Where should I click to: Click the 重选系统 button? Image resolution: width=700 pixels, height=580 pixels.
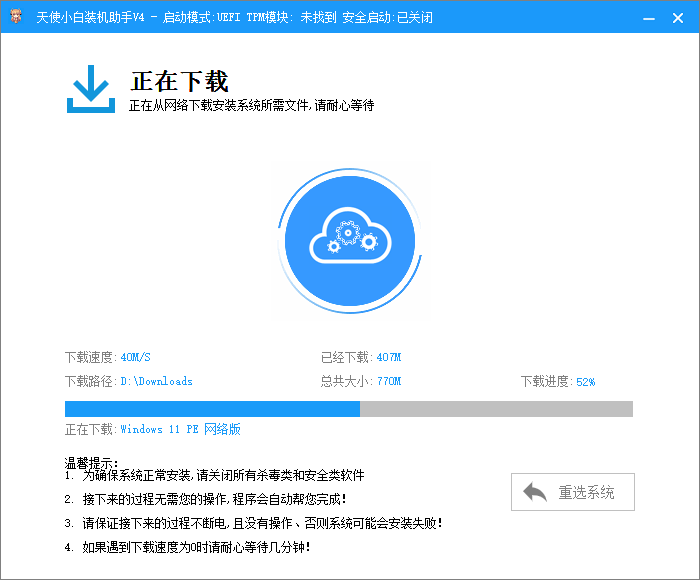tap(573, 492)
